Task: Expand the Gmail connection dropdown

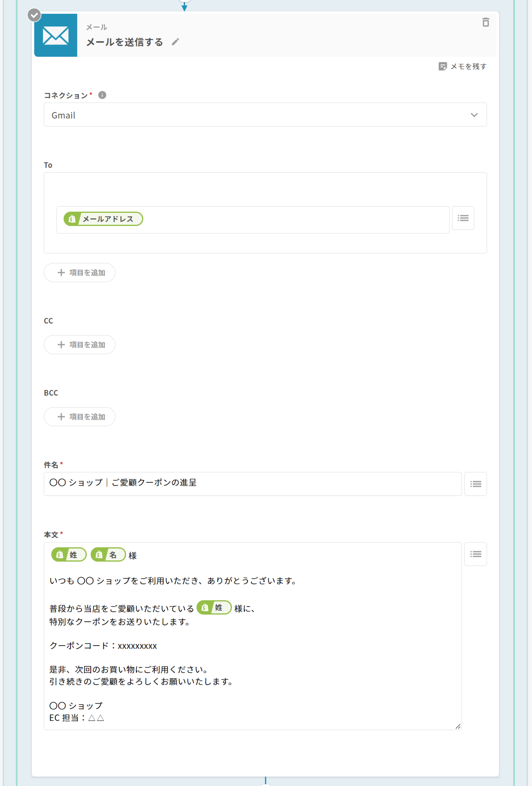Action: point(265,115)
